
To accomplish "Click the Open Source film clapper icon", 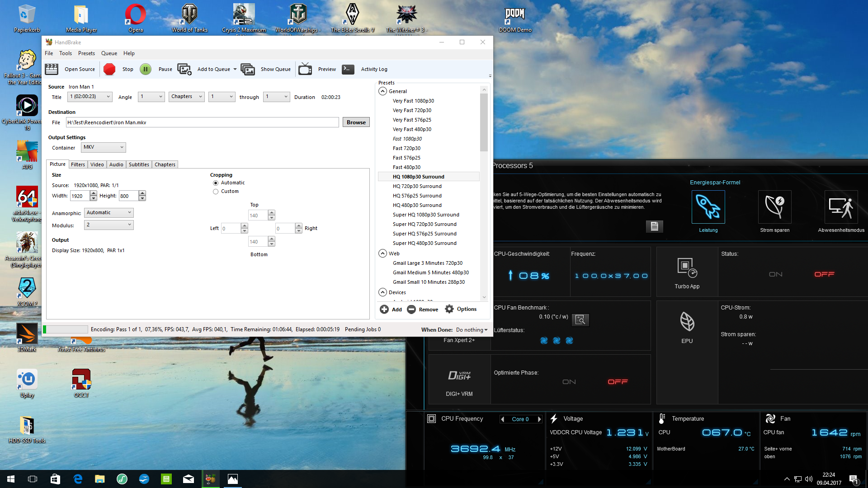I will click(x=52, y=69).
